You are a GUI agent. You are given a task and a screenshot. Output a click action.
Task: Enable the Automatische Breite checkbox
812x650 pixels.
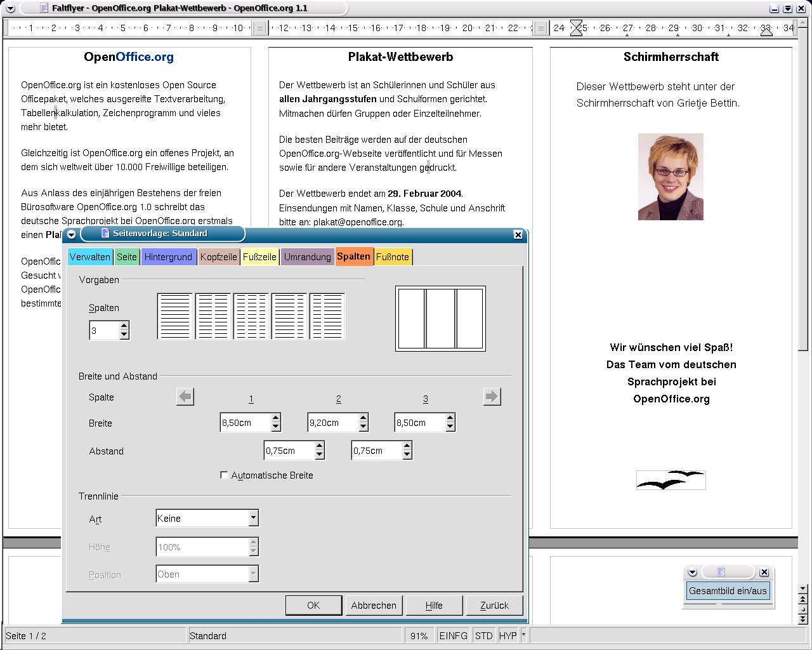tap(224, 475)
